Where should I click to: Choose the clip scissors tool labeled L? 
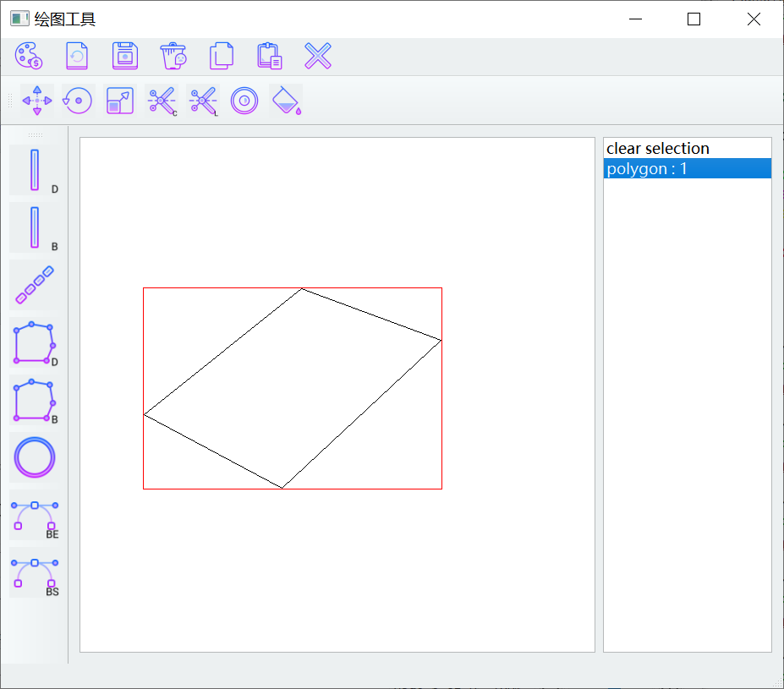click(203, 101)
